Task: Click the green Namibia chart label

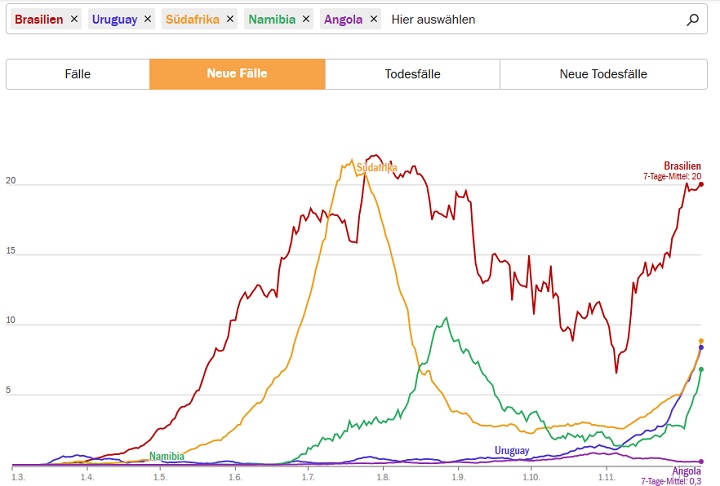Action: (167, 456)
